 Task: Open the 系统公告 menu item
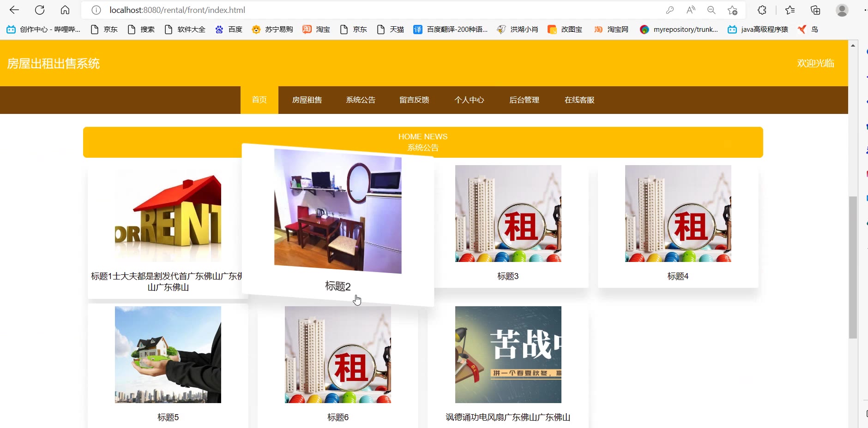361,100
